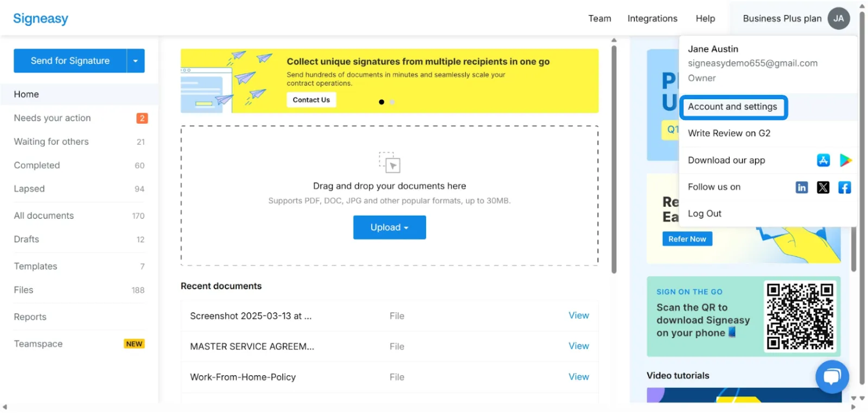
Task: Click the Needs your action count badge
Action: [x=142, y=118]
